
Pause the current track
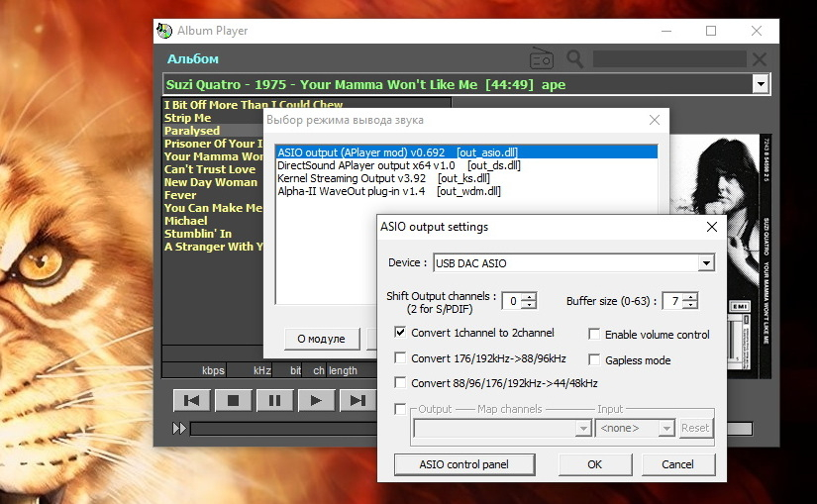(274, 400)
